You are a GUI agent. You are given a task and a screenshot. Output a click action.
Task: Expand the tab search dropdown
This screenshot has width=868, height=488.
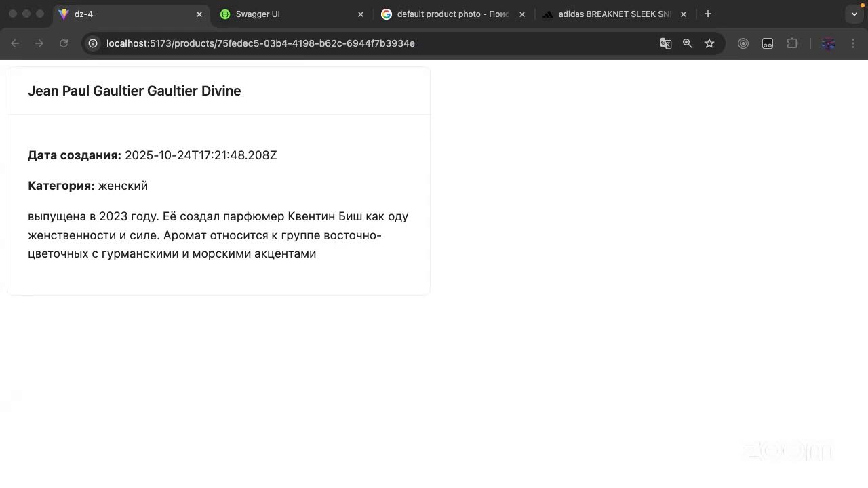coord(854,14)
